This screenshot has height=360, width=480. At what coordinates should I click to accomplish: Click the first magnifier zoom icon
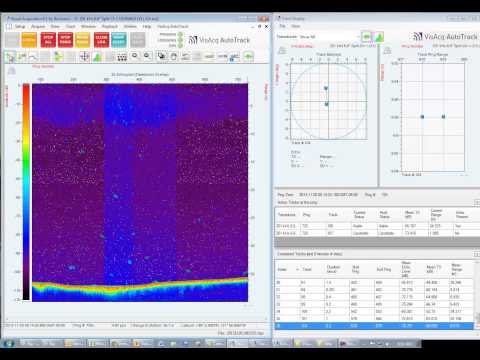135,56
